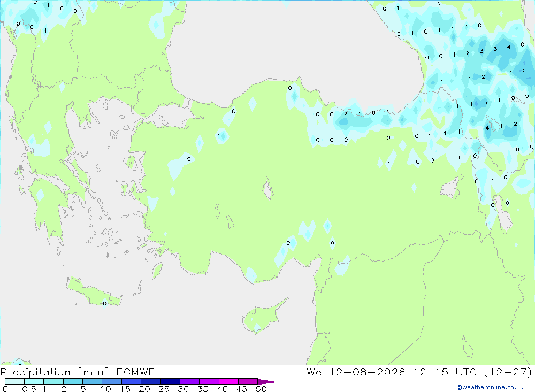535x392 pixels.
Task: Click the '(12+27)' forecast offset text
Action: tap(508, 372)
